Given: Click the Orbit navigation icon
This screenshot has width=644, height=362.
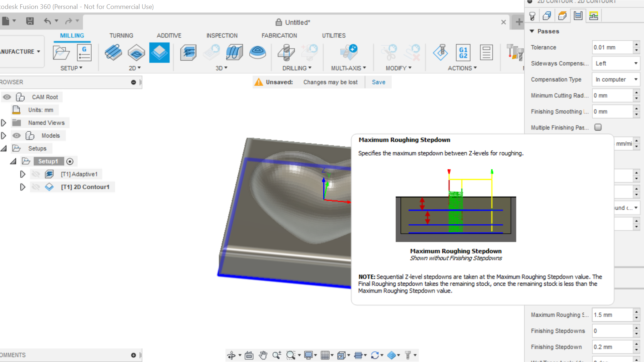Looking at the screenshot, I should [232, 355].
